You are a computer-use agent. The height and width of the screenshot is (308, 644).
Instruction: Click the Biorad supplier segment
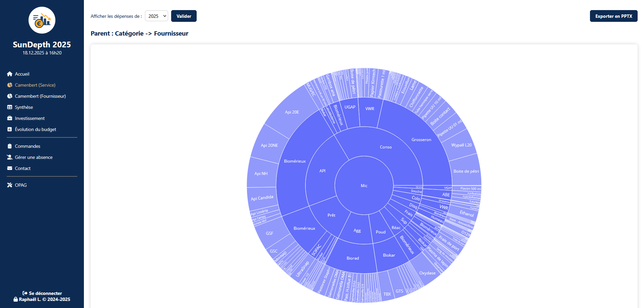coord(353,258)
